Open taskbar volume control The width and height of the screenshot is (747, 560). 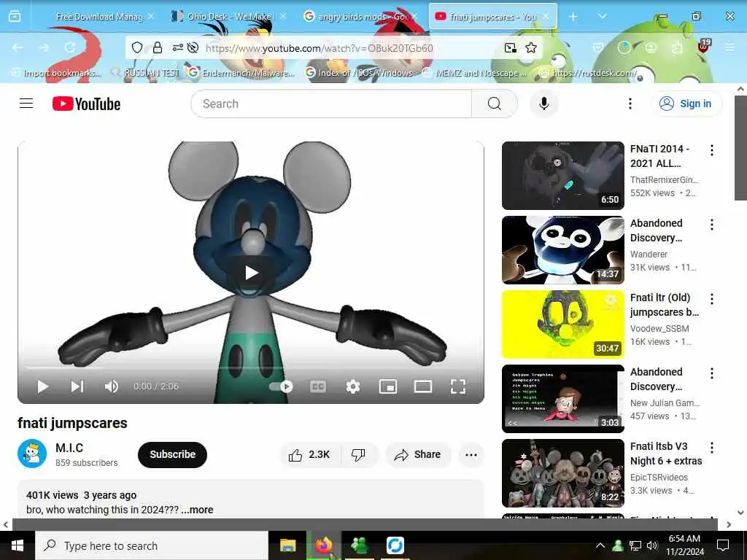point(651,545)
